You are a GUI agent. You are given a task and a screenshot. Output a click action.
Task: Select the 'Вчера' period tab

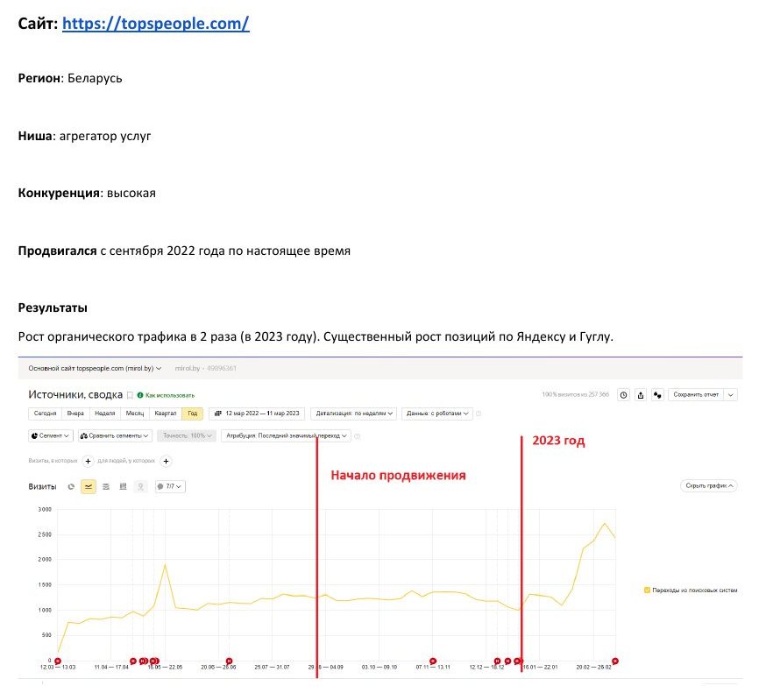click(x=75, y=414)
